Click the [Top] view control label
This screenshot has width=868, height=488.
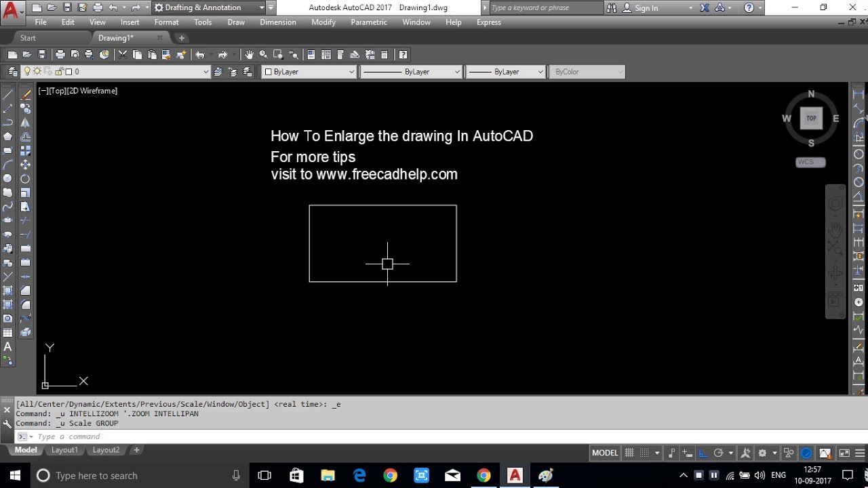(57, 91)
